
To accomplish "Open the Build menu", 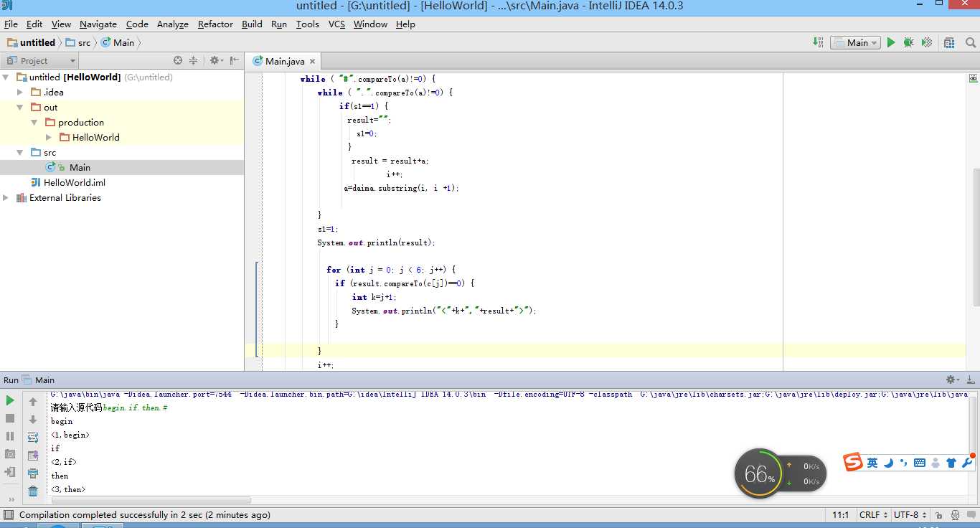I will (252, 24).
